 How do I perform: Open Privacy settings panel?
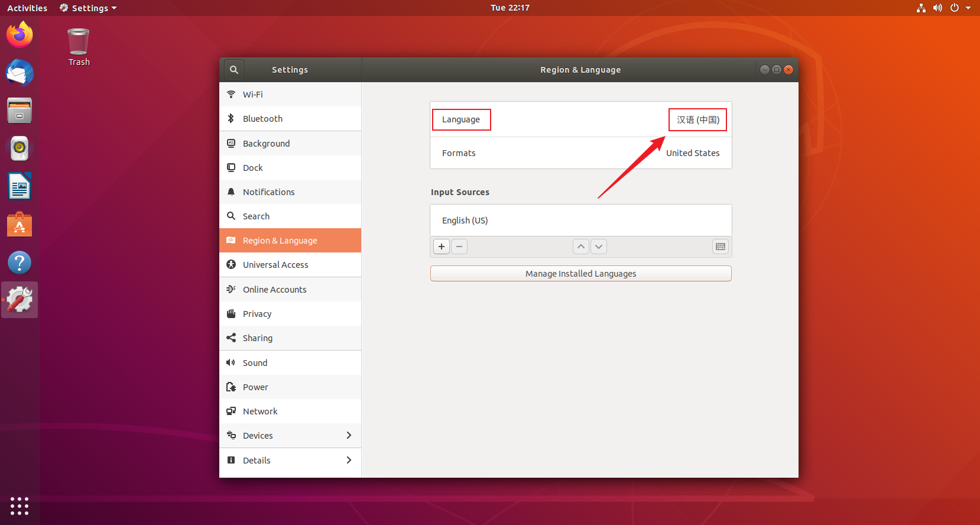click(x=290, y=314)
